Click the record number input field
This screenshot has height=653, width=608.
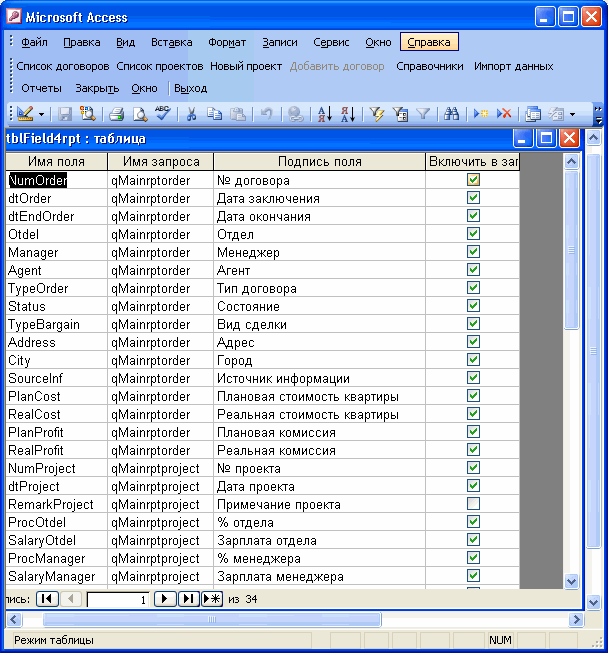[x=118, y=599]
